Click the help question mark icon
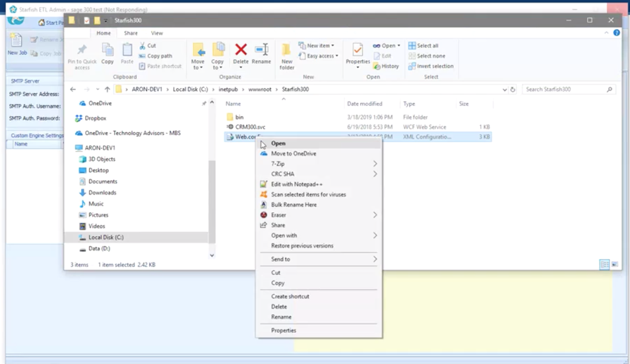Screen dimensions: 630x364 point(616,33)
